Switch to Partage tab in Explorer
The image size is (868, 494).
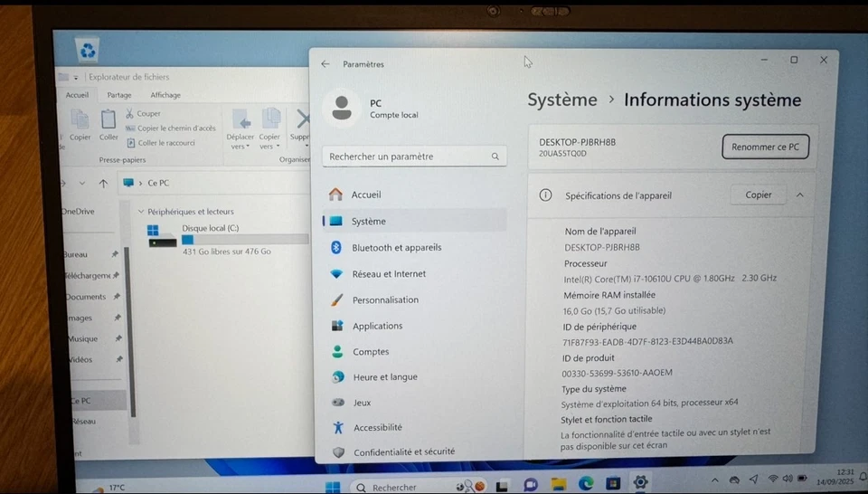[119, 95]
